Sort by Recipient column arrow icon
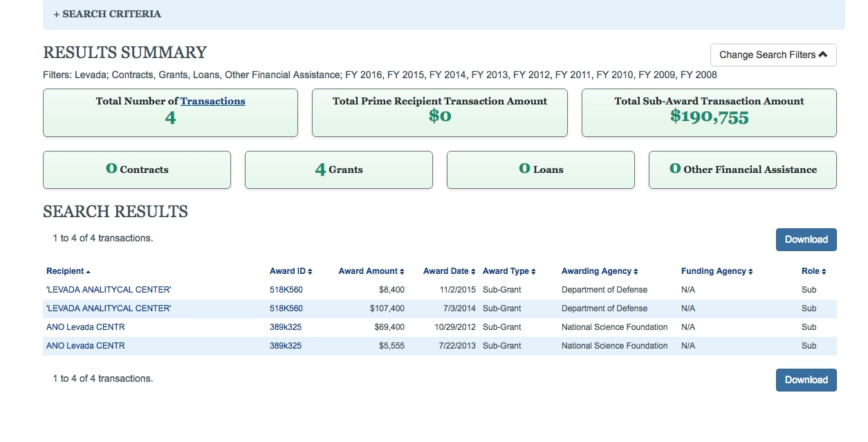This screenshot has height=442, width=868. point(89,272)
